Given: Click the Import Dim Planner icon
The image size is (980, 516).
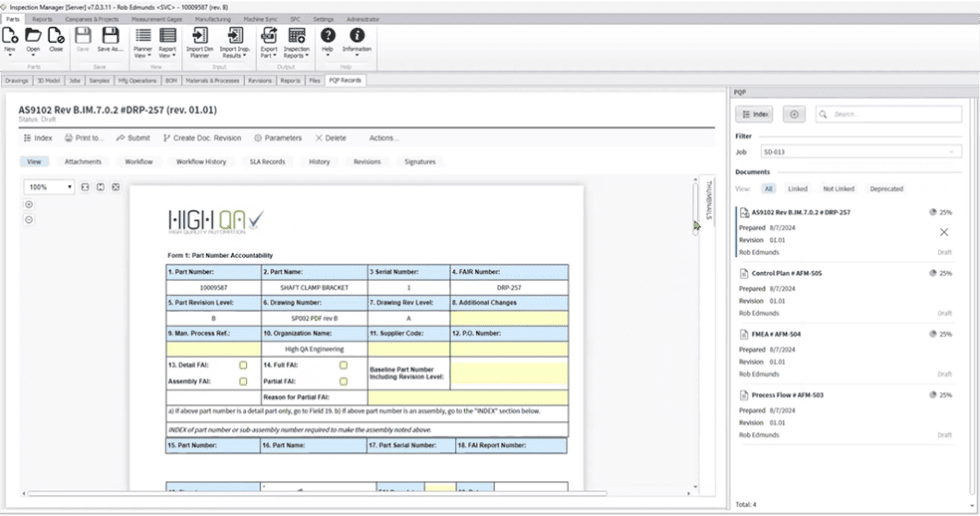Looking at the screenshot, I should [x=199, y=37].
